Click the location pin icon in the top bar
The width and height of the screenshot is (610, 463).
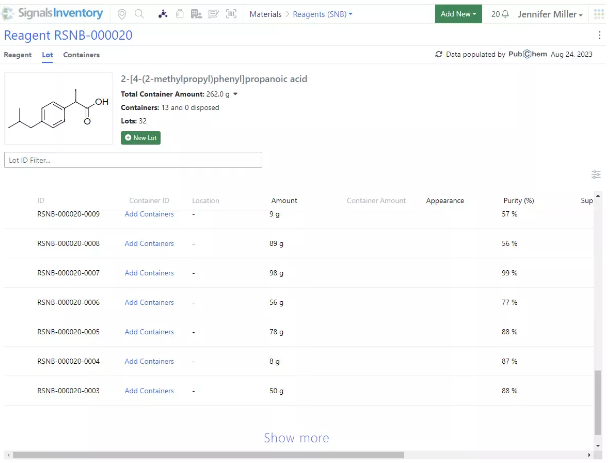[122, 14]
